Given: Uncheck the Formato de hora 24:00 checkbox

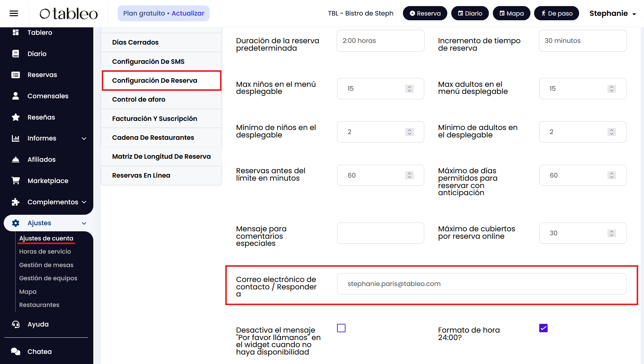Looking at the screenshot, I should [x=543, y=328].
